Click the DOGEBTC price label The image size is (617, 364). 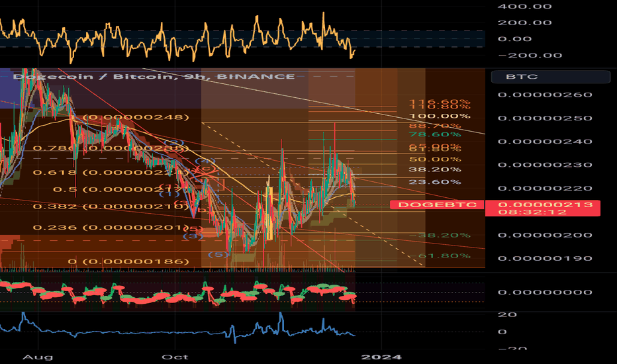click(437, 205)
